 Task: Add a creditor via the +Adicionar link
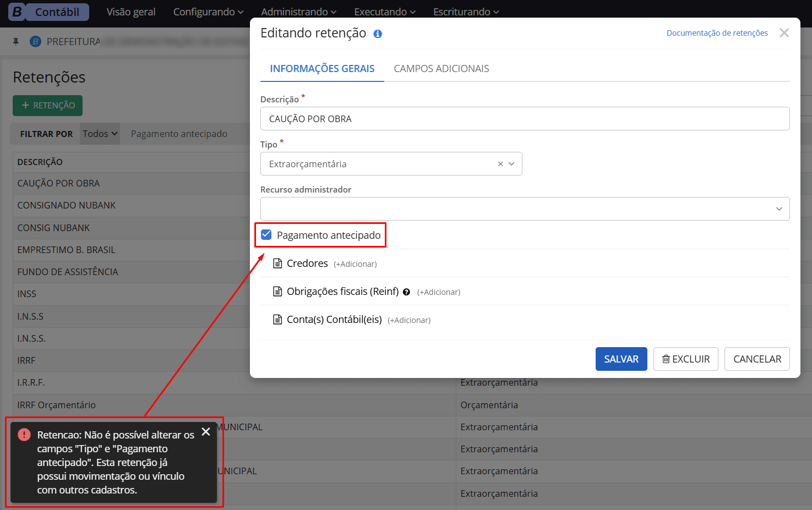(355, 264)
